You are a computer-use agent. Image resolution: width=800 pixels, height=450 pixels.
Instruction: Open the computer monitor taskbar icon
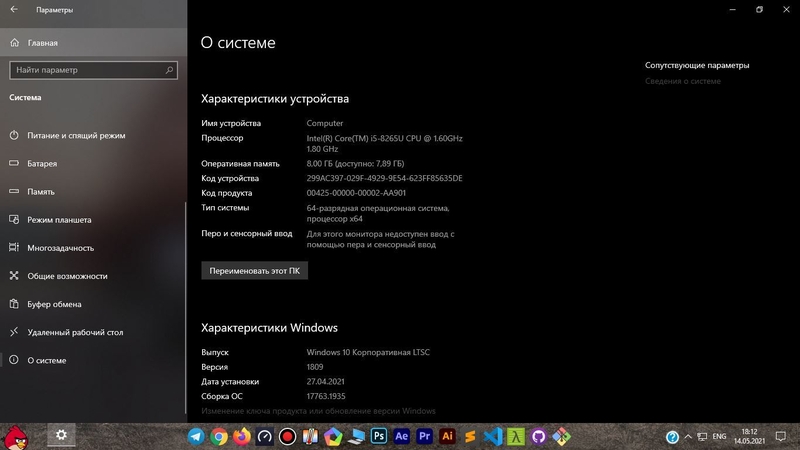[356, 436]
